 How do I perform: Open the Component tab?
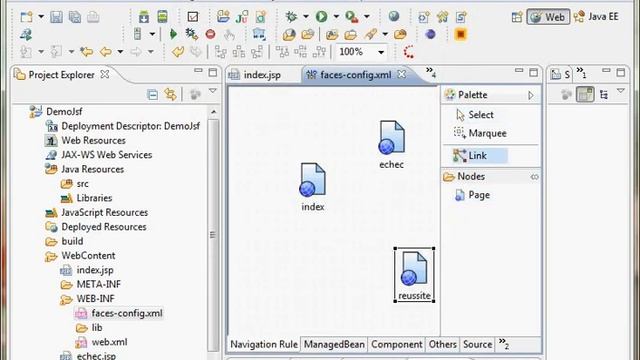point(396,344)
